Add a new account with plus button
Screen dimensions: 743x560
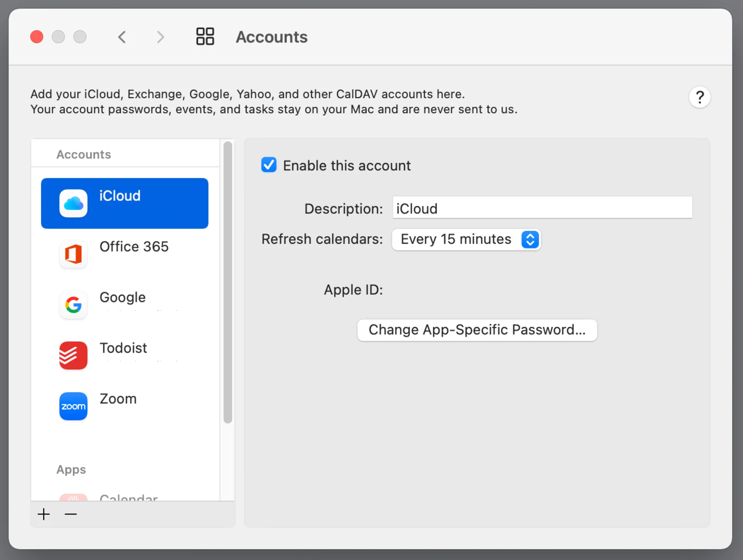coord(43,514)
